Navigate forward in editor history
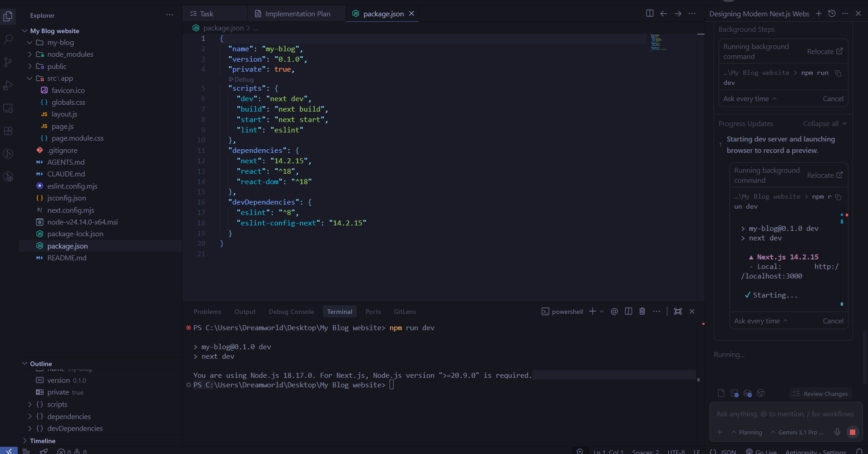The width and height of the screenshot is (868, 454). point(678,14)
